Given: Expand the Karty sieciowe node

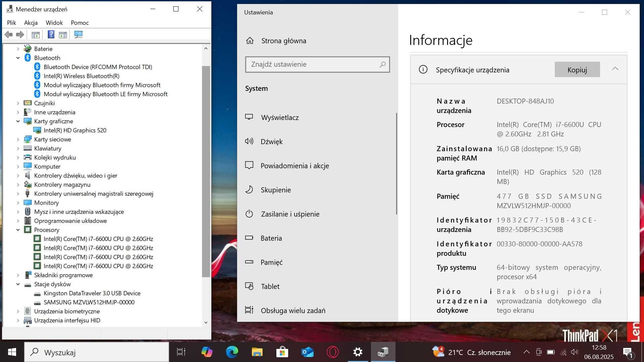Looking at the screenshot, I should 18,139.
